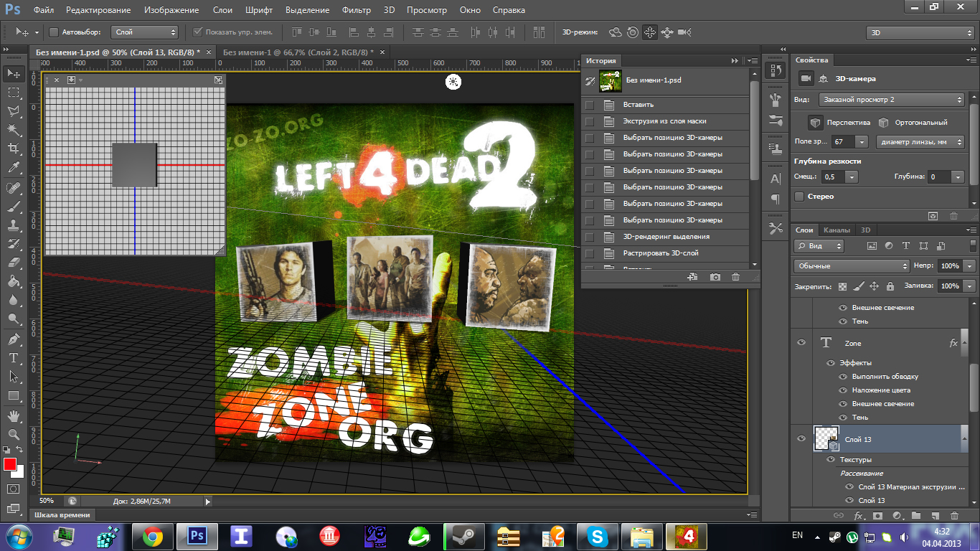Open the Фильтр menu
980x551 pixels.
pos(357,10)
